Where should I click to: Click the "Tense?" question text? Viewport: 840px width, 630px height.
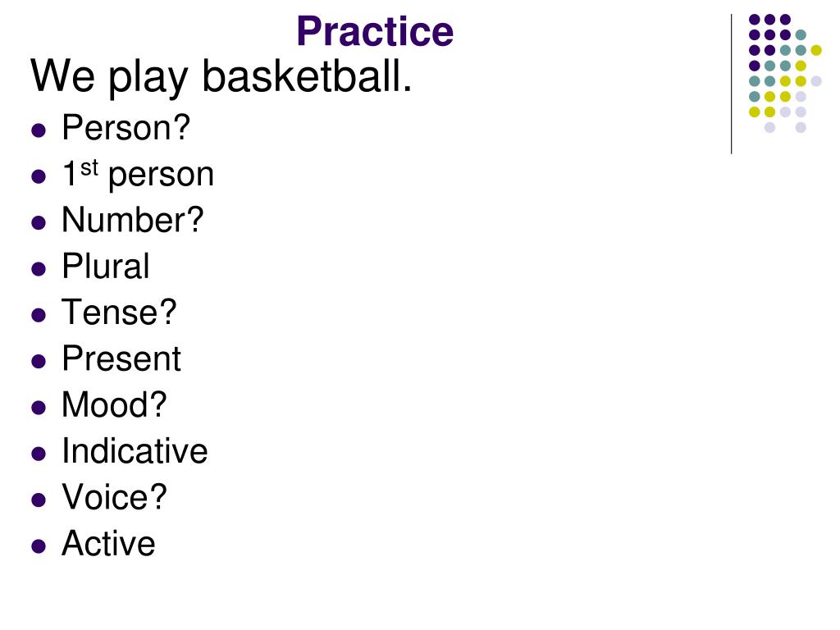pos(120,312)
